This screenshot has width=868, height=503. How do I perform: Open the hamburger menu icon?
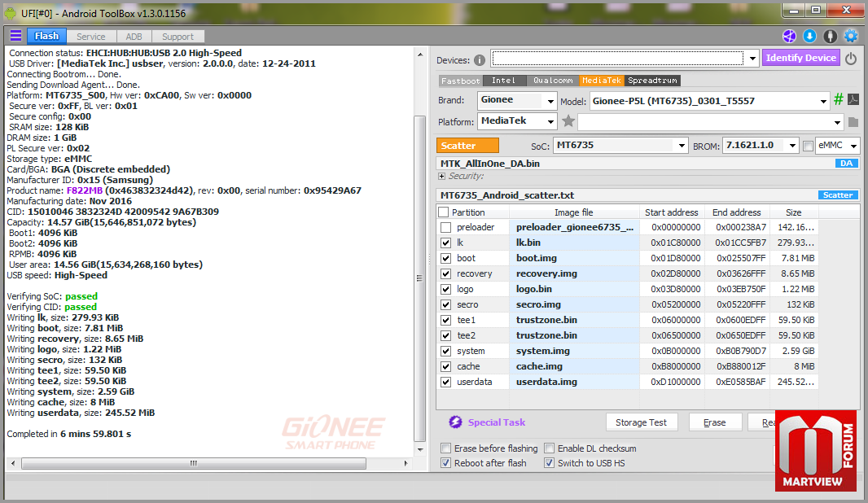(15, 36)
